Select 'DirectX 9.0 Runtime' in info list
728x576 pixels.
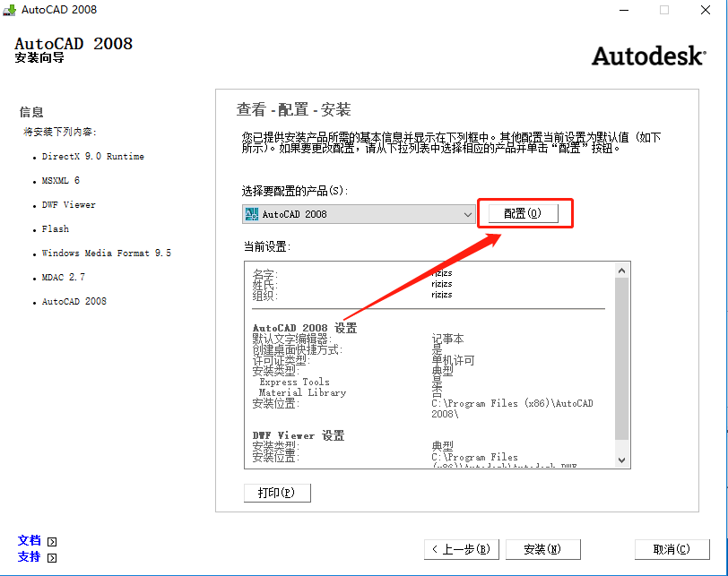[93, 156]
